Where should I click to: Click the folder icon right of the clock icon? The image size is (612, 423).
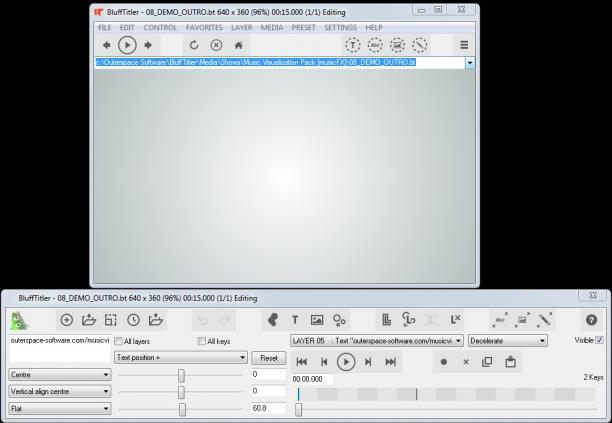(155, 320)
